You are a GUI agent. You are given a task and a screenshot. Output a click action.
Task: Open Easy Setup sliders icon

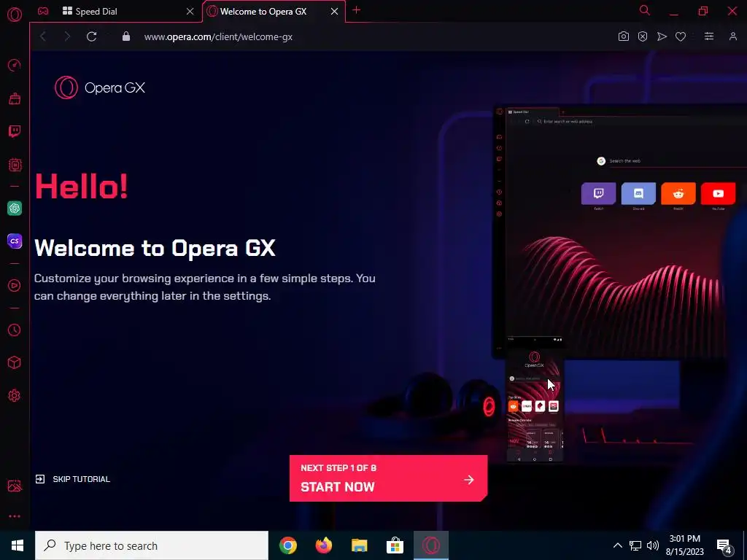tap(709, 36)
